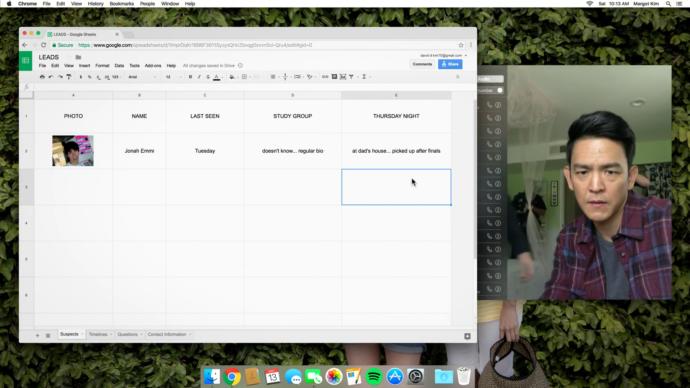Select the paint format tool
690x388 pixels.
[x=69, y=77]
